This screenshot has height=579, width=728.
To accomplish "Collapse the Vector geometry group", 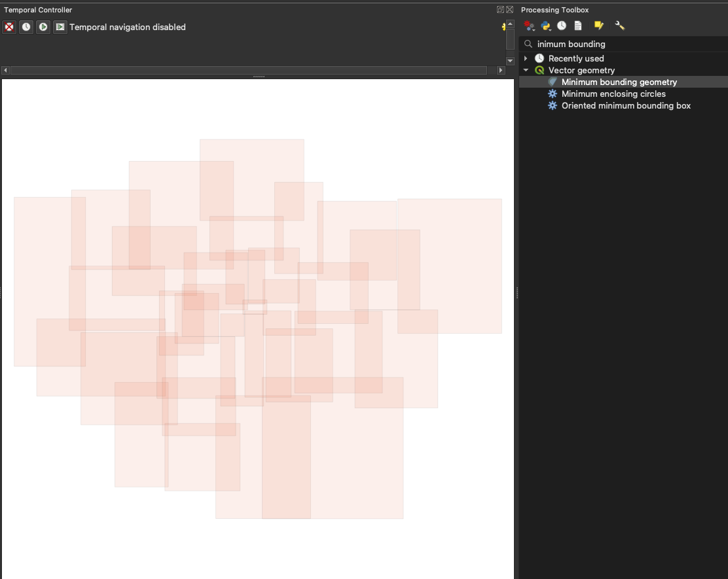I will point(526,70).
